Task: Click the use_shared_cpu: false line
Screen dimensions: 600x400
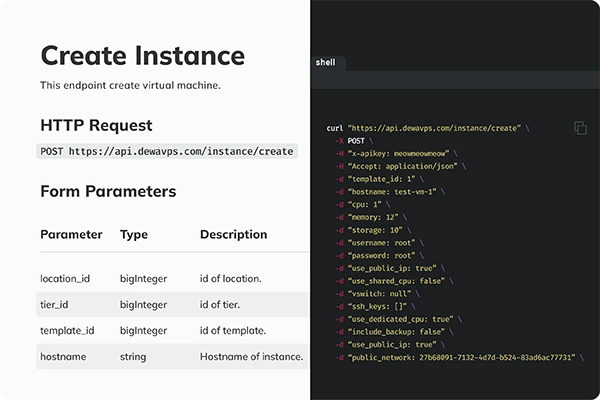Action: [x=395, y=281]
